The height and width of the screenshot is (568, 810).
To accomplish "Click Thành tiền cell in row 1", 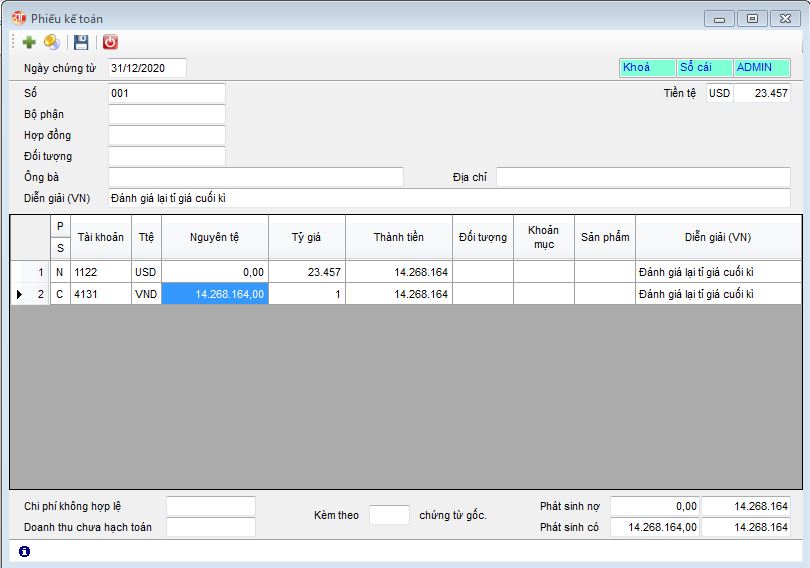I will click(x=398, y=272).
